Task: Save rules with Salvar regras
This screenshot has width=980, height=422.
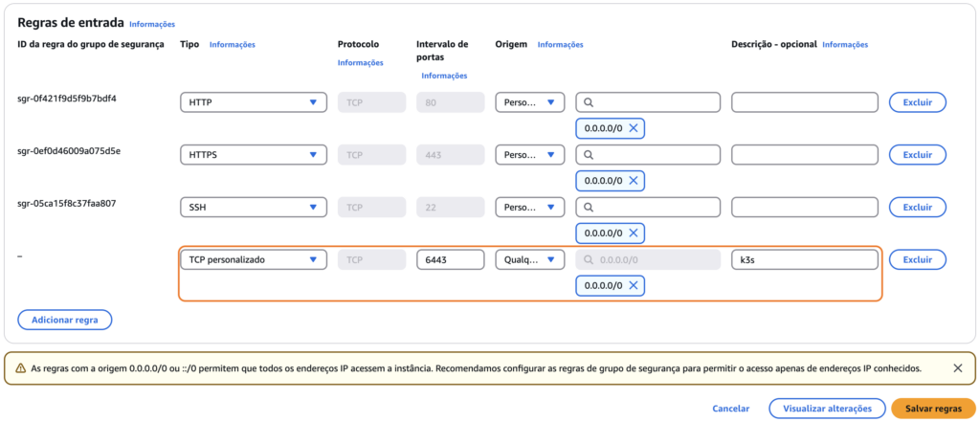Action: pyautogui.click(x=934, y=409)
